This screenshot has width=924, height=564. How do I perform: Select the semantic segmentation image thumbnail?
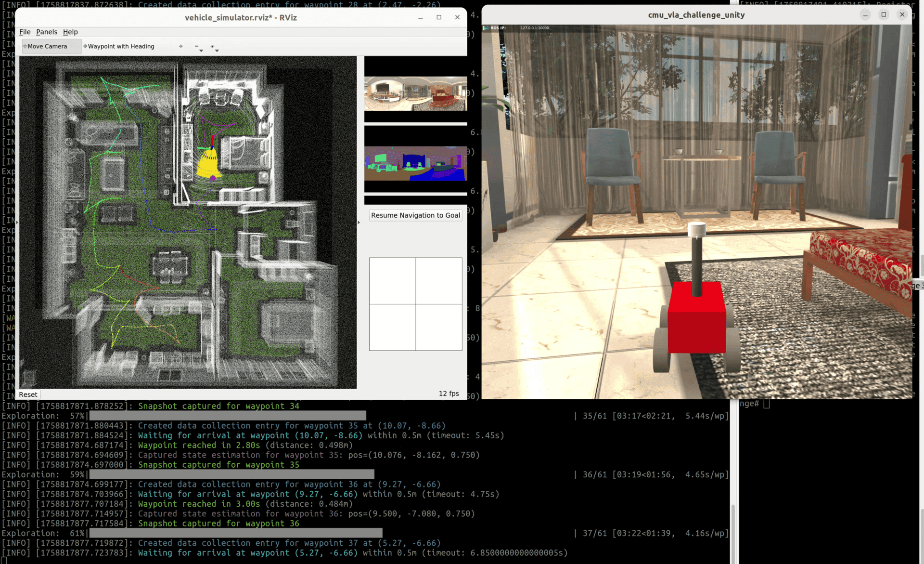pos(415,163)
